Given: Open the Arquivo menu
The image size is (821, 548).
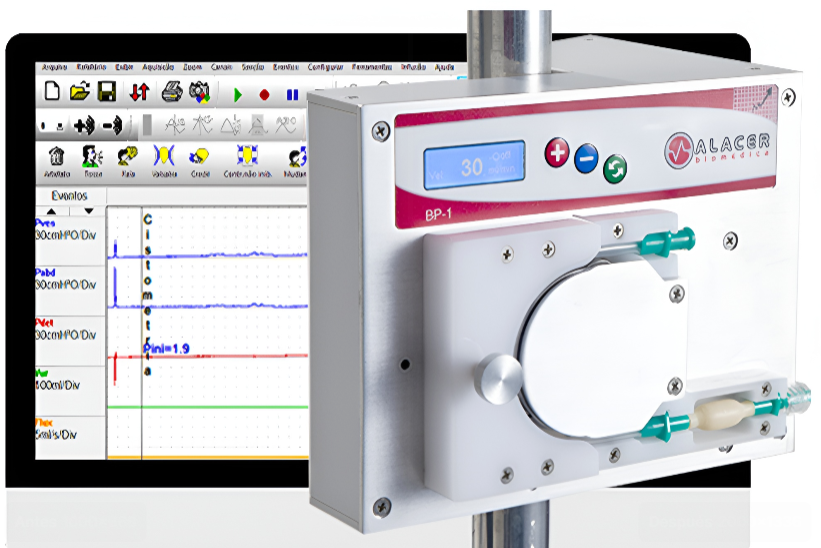Looking at the screenshot, I should 55,67.
